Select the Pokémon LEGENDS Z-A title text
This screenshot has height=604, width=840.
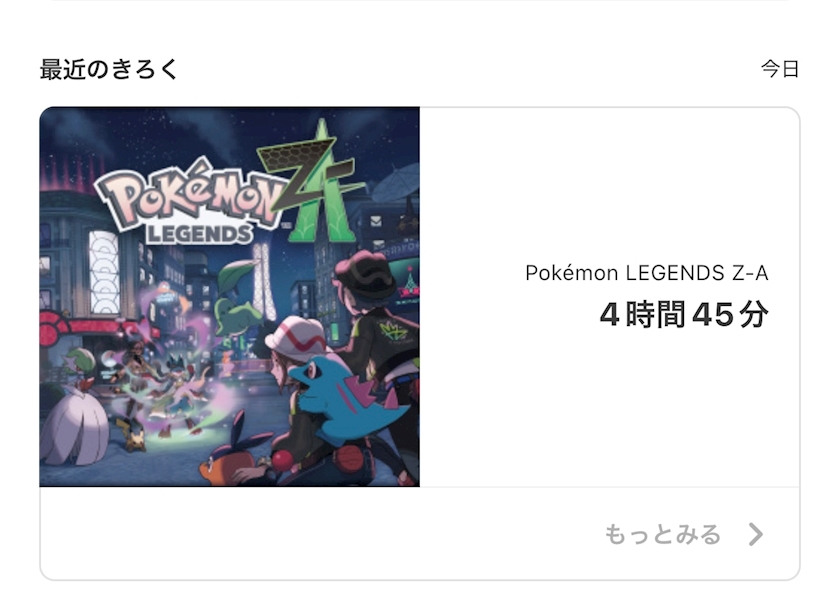(x=647, y=273)
